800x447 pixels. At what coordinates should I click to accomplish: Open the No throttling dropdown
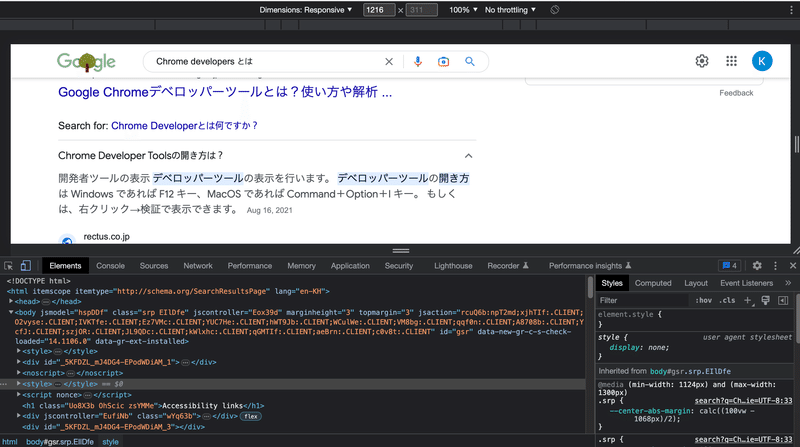(x=510, y=10)
